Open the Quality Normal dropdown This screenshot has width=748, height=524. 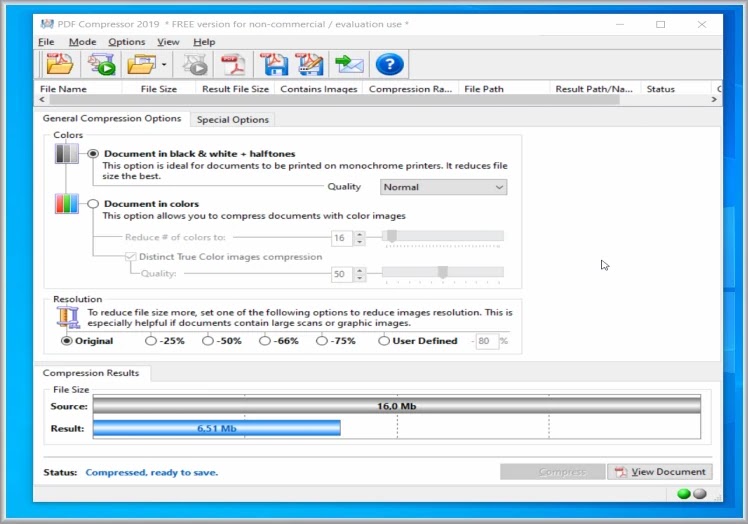(x=443, y=187)
